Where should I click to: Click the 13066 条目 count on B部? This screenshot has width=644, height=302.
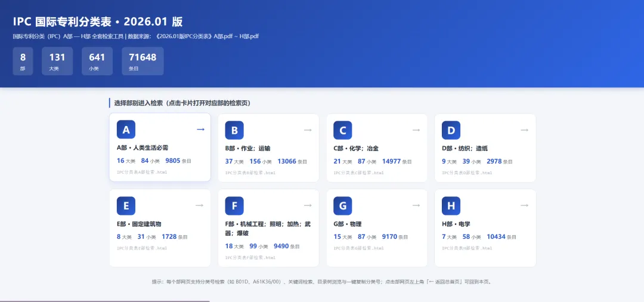coord(292,162)
